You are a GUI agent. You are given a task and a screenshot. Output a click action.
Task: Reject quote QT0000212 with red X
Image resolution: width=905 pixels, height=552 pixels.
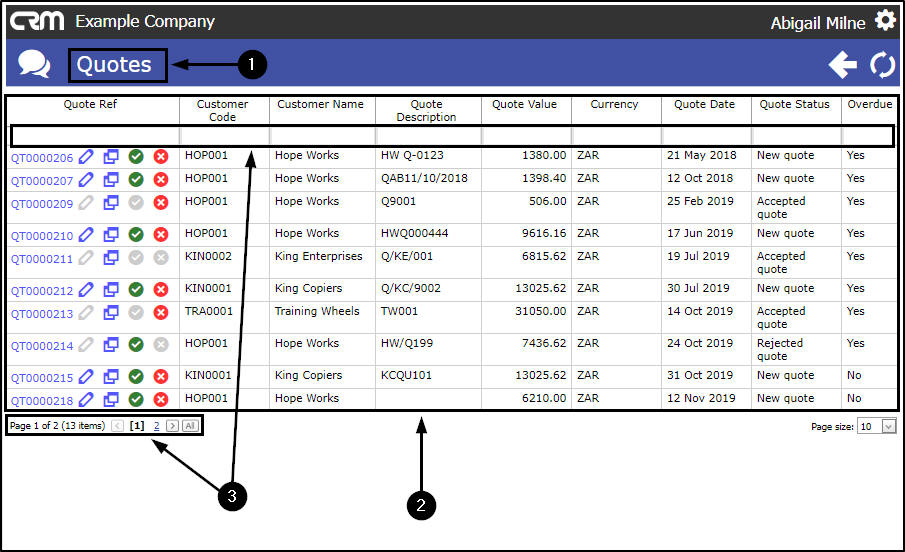click(x=161, y=289)
